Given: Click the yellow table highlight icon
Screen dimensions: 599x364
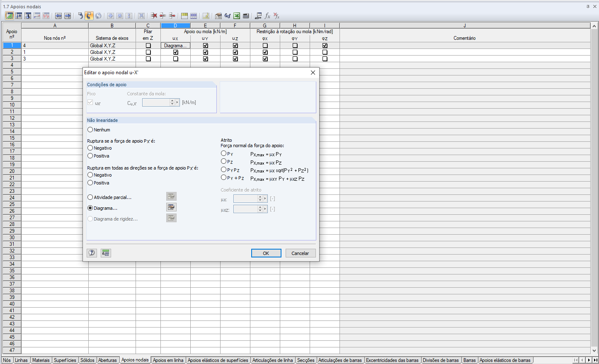Looking at the screenshot, I should pos(184,16).
